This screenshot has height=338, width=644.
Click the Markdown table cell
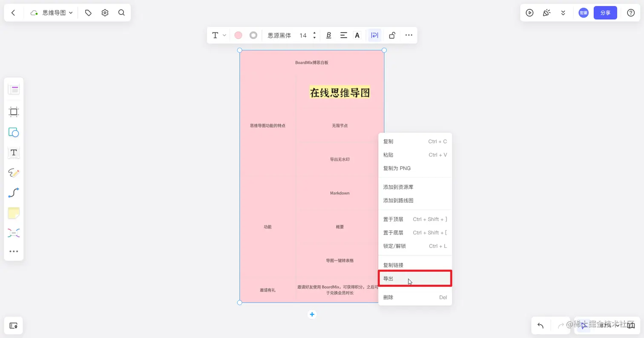pyautogui.click(x=340, y=193)
